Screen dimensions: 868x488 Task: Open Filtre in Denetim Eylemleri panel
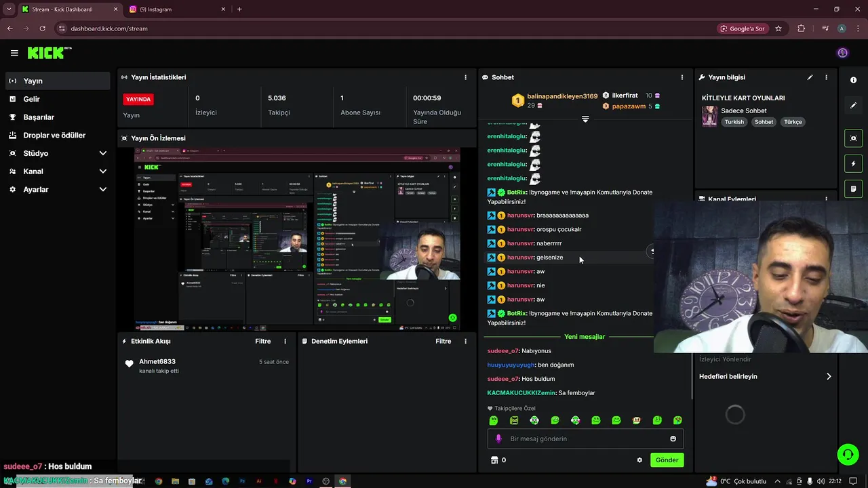pyautogui.click(x=443, y=341)
